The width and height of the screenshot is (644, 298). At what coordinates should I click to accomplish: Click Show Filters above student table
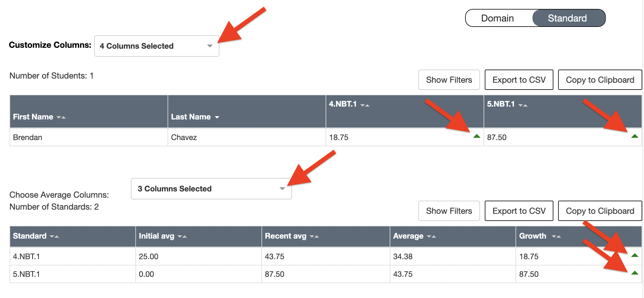point(449,80)
